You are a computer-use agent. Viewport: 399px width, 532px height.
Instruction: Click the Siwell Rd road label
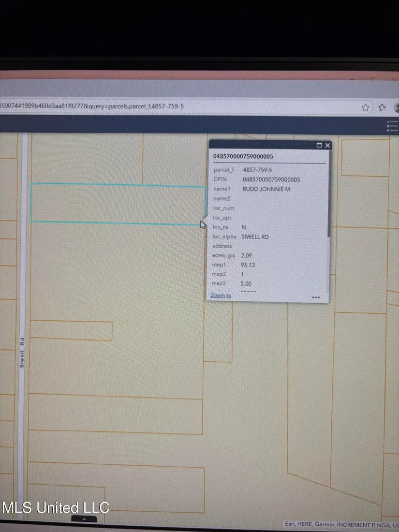22,353
